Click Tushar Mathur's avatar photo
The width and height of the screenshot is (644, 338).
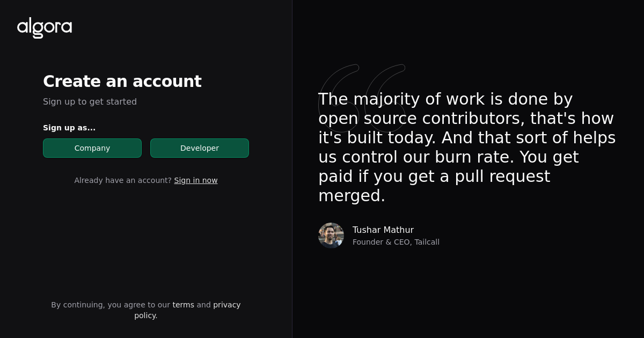click(331, 236)
